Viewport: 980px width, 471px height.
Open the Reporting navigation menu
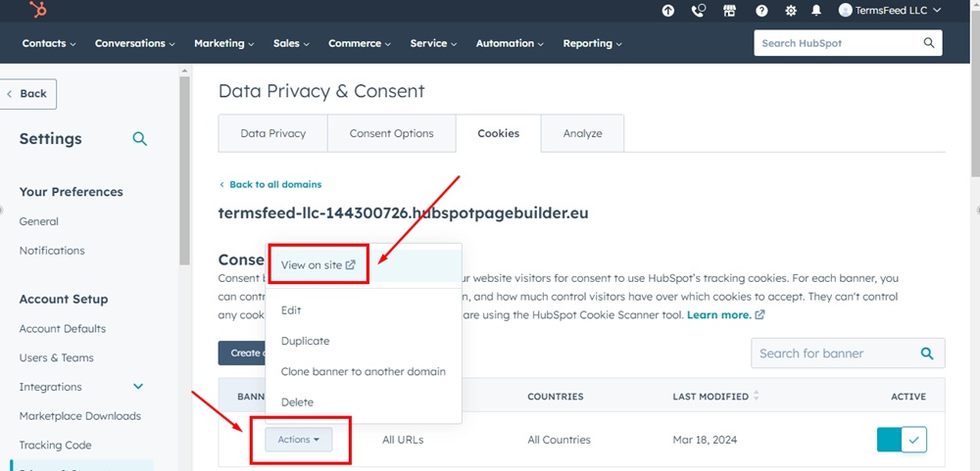[593, 43]
